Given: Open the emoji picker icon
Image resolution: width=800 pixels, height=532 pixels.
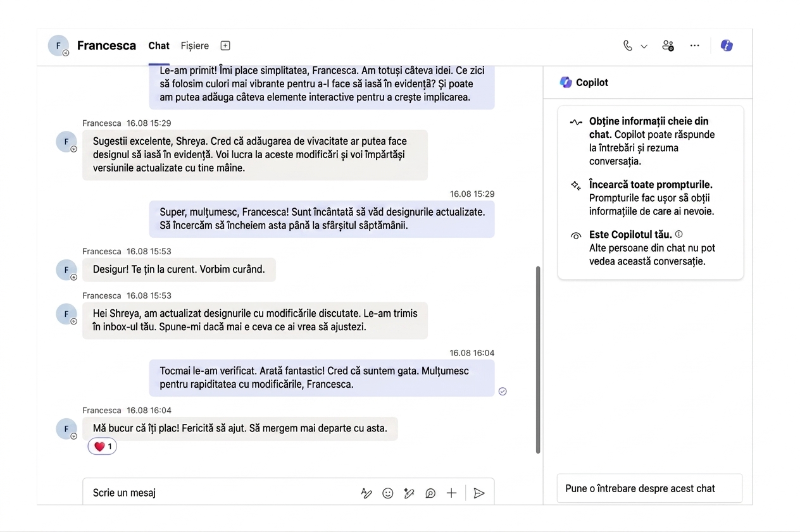Looking at the screenshot, I should 388,493.
